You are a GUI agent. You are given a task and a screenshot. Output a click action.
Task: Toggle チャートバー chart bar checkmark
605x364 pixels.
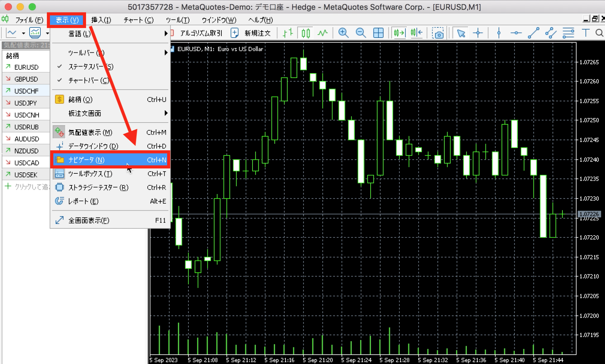60,80
